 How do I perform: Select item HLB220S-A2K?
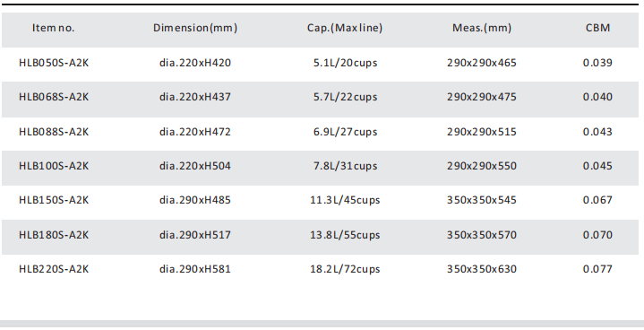pyautogui.click(x=54, y=269)
